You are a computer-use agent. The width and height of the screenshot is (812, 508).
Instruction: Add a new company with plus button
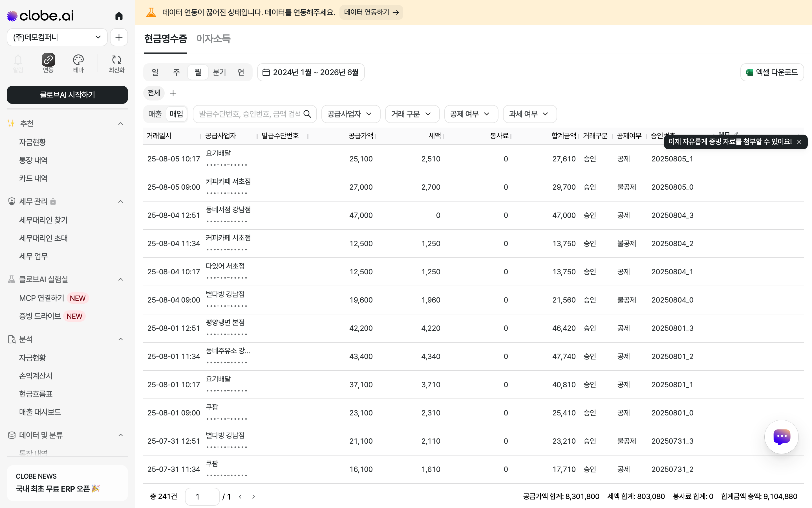coord(119,37)
